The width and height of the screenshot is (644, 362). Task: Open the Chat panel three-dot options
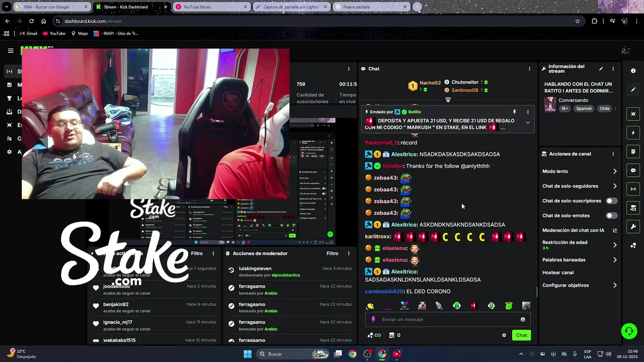click(529, 69)
